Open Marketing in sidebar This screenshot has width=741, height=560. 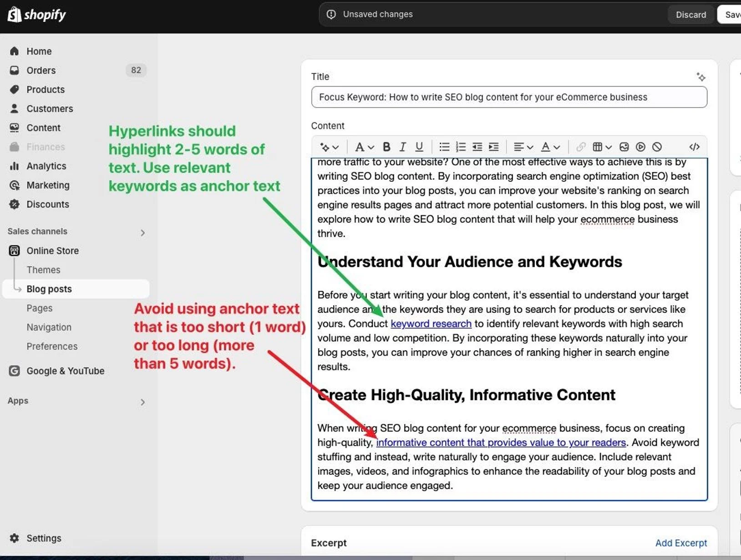coord(48,185)
